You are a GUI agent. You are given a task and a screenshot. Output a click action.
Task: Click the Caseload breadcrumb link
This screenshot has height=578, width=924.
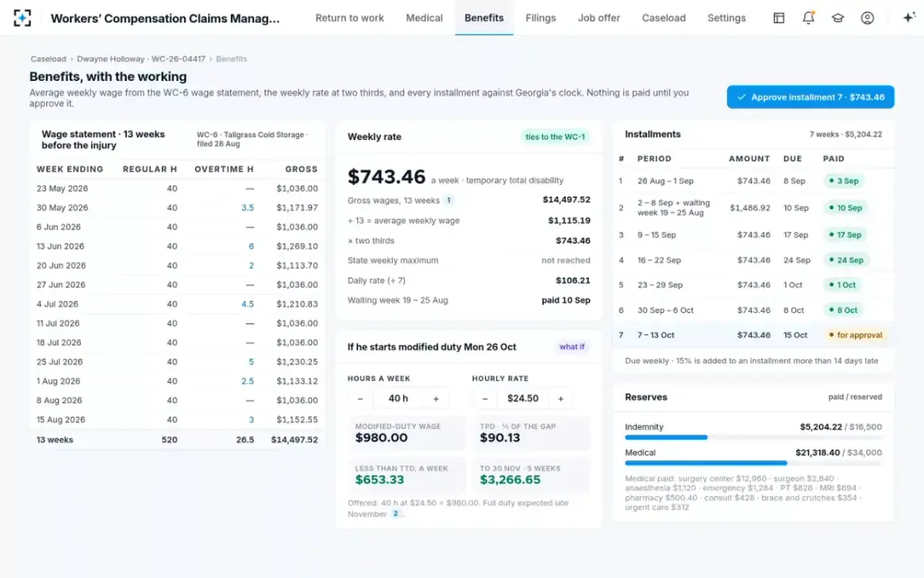[x=48, y=59]
